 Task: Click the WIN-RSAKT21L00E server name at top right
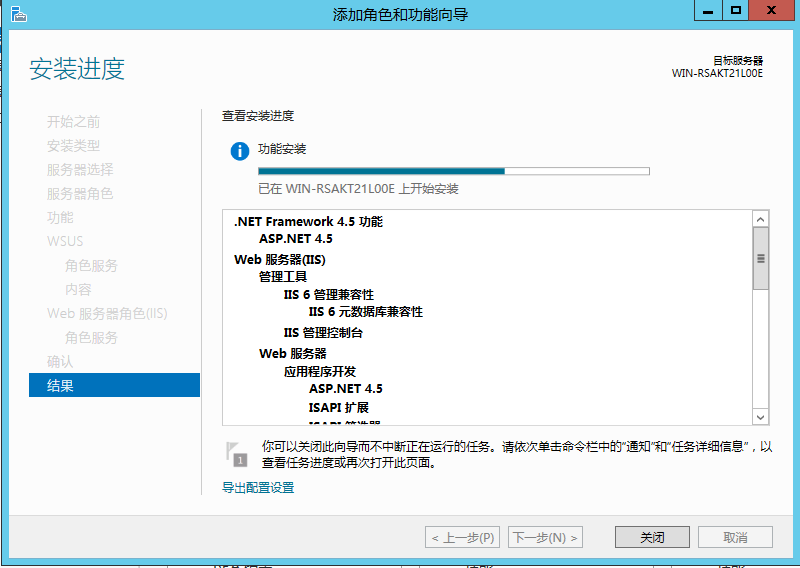click(x=717, y=73)
